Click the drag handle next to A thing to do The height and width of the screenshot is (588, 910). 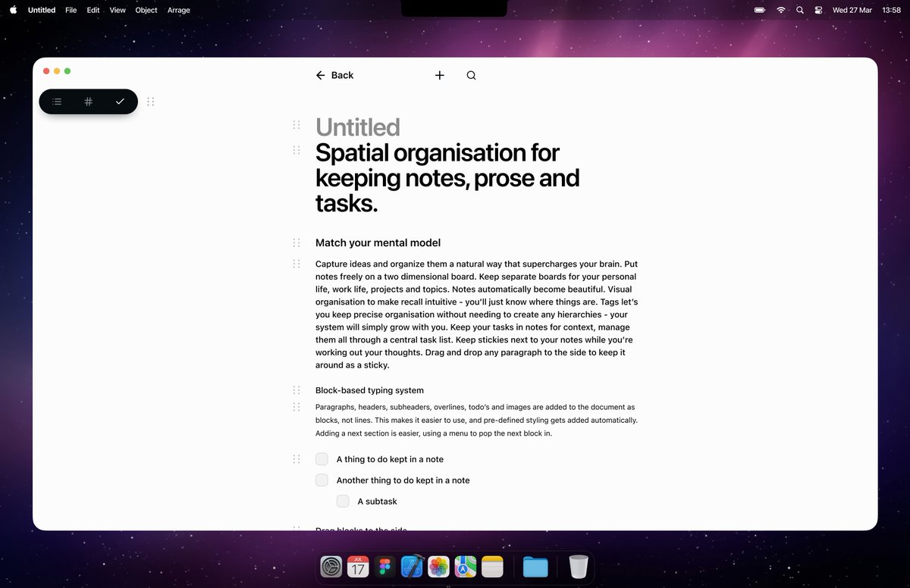pyautogui.click(x=297, y=459)
